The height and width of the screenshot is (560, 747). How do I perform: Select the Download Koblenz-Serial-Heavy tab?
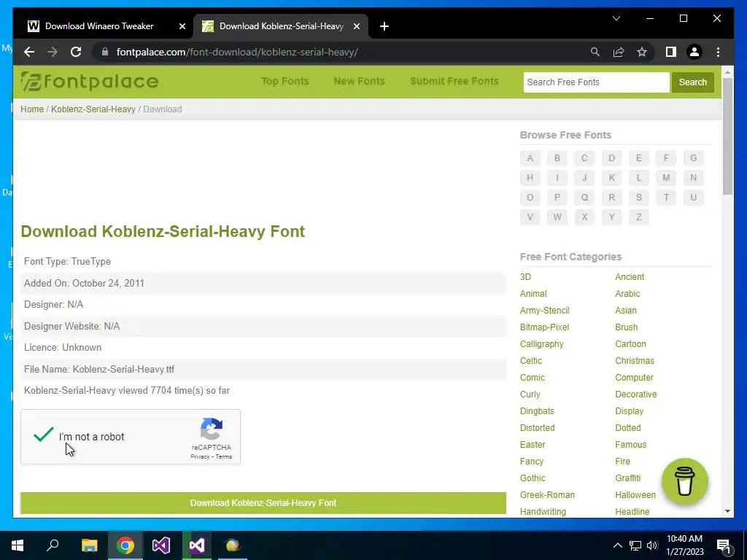pyautogui.click(x=281, y=26)
